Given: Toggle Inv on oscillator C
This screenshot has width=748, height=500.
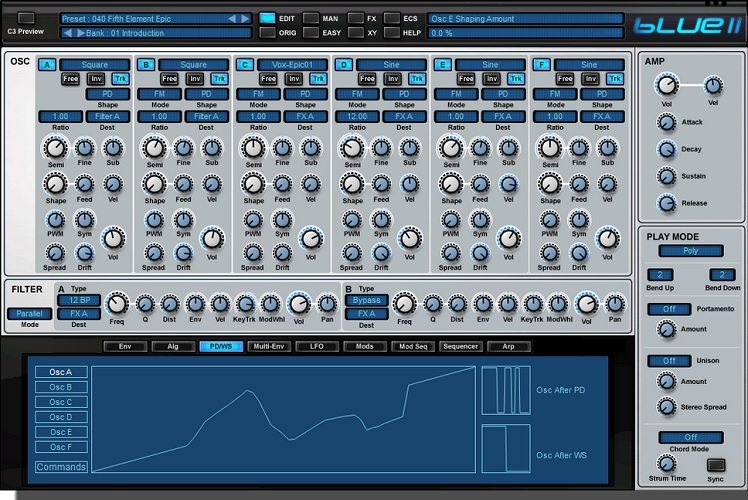Looking at the screenshot, I should pyautogui.click(x=293, y=78).
